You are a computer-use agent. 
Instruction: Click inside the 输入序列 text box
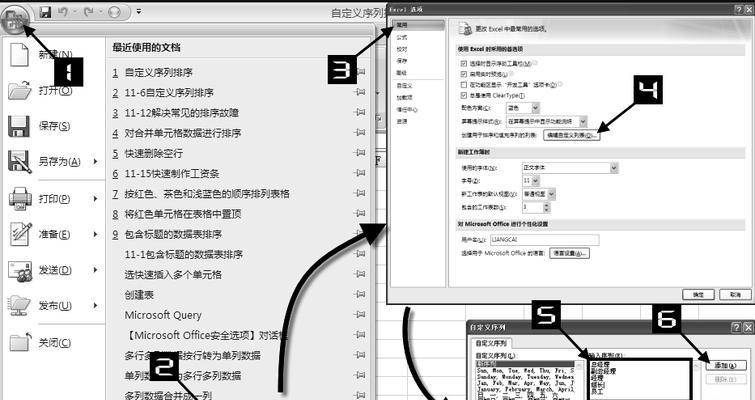point(640,379)
